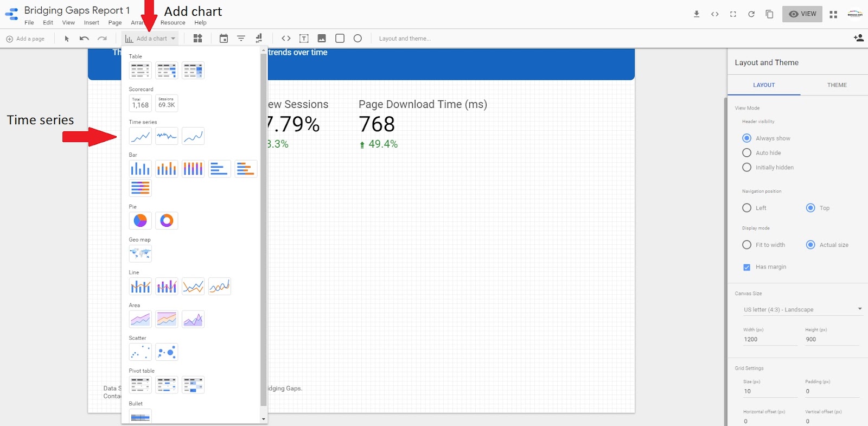Click Add a page
868x426 pixels.
pos(25,39)
